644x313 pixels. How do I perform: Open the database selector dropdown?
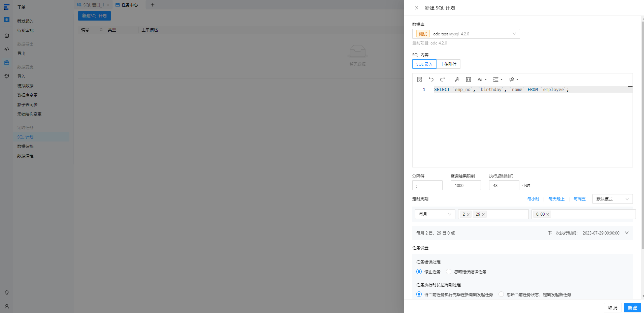coord(466,34)
